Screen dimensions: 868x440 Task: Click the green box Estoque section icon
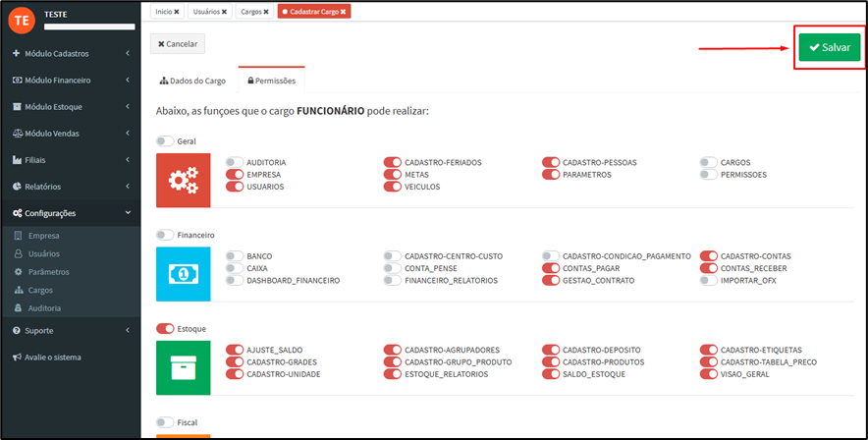tap(184, 367)
